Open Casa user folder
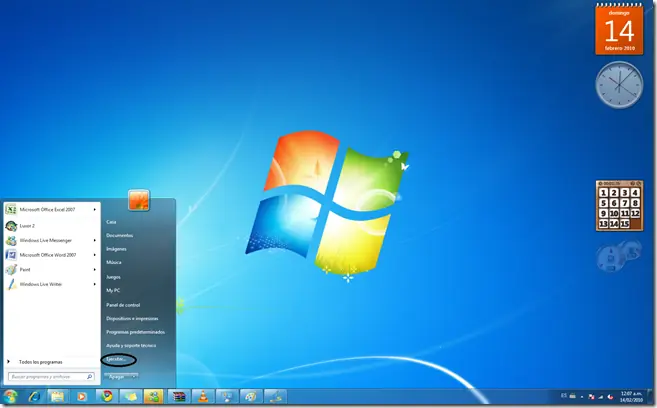Image resolution: width=657 pixels, height=408 pixels. (x=111, y=222)
